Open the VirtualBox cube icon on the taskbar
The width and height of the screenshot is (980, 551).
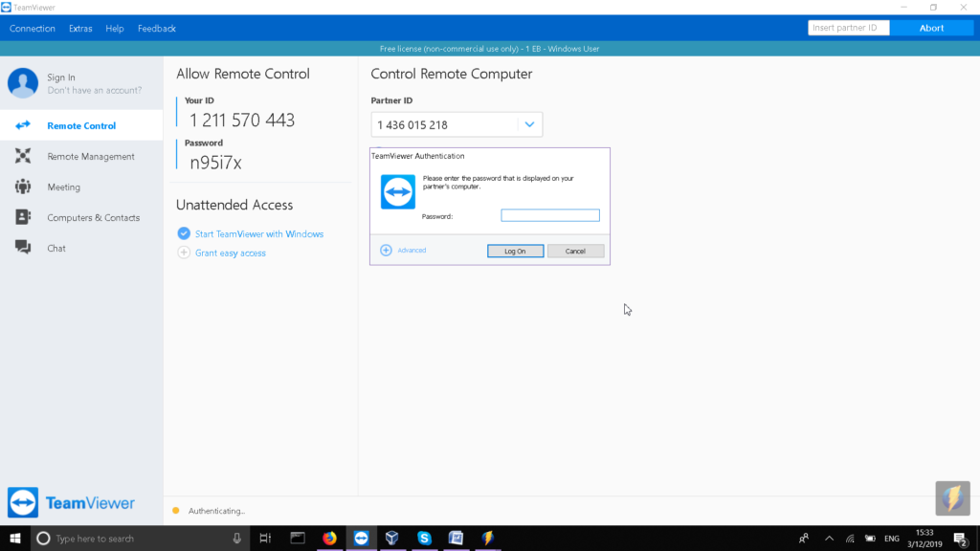pyautogui.click(x=391, y=538)
